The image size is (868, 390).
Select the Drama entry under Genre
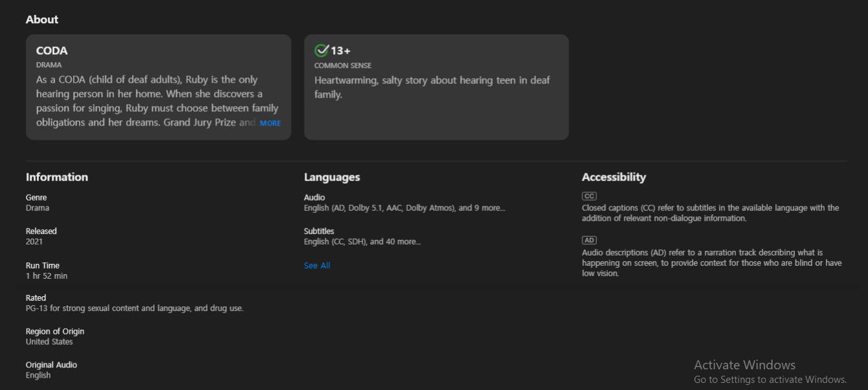(x=37, y=208)
